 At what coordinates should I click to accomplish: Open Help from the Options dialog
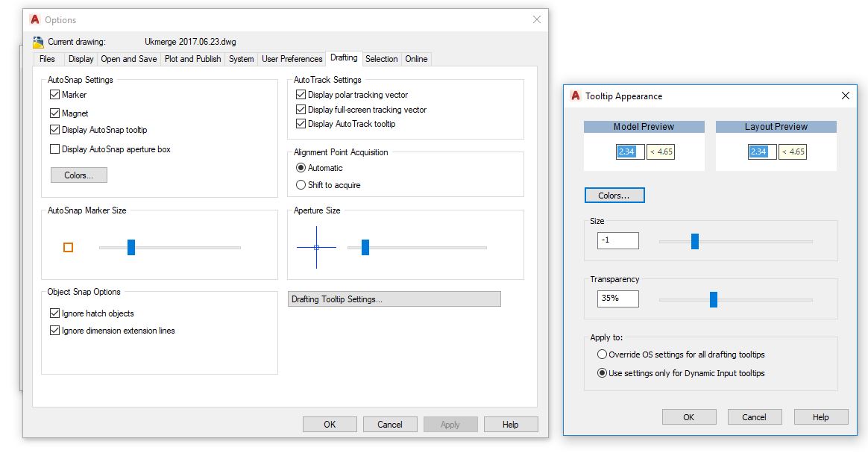coord(510,425)
